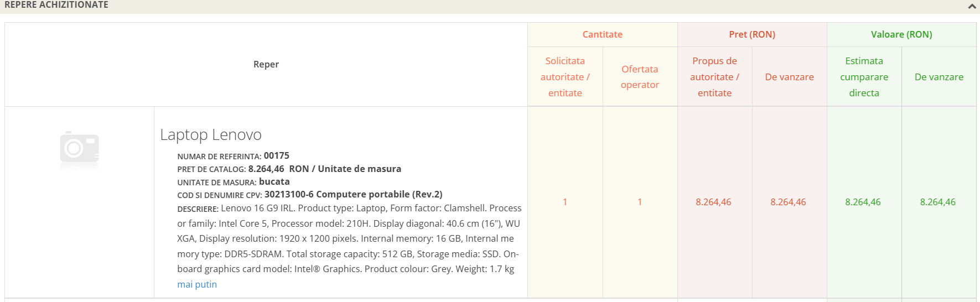
Task: Click the Ofertata operator header
Action: pos(640,77)
